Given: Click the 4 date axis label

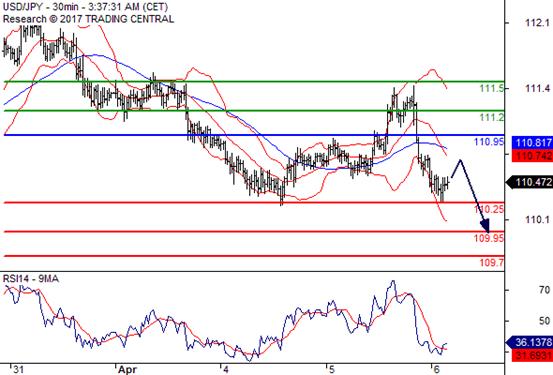Looking at the screenshot, I should (226, 369).
